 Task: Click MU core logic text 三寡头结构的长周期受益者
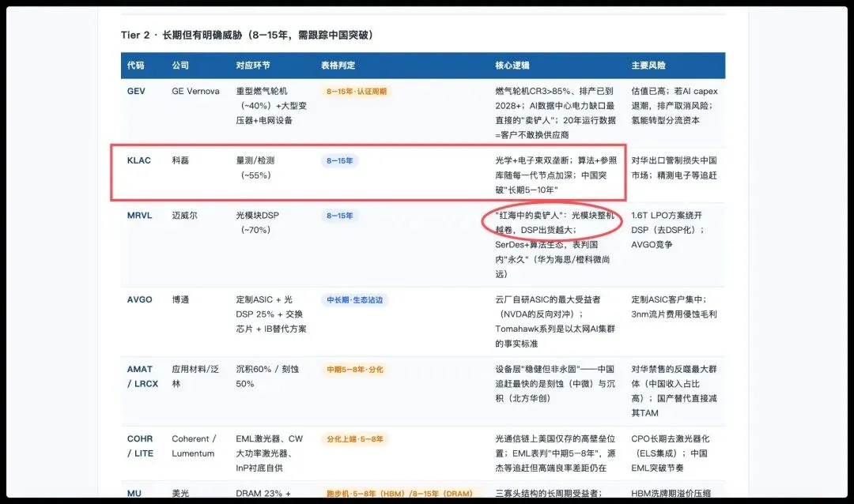click(548, 494)
